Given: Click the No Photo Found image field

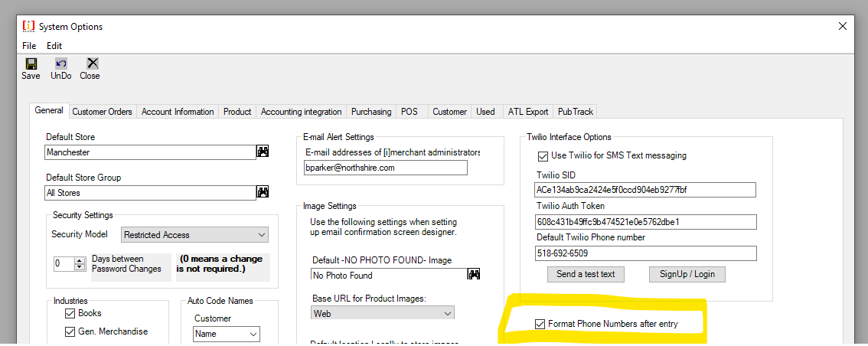Looking at the screenshot, I should 390,275.
